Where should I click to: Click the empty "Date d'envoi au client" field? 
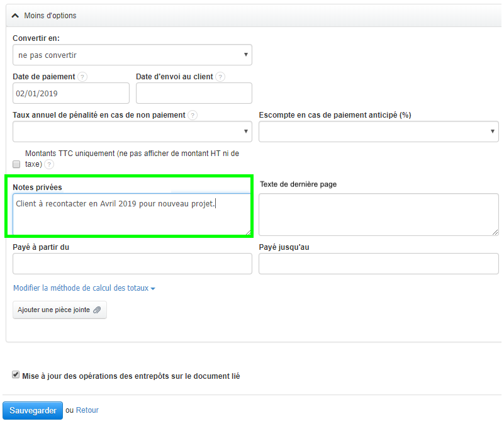pos(194,92)
